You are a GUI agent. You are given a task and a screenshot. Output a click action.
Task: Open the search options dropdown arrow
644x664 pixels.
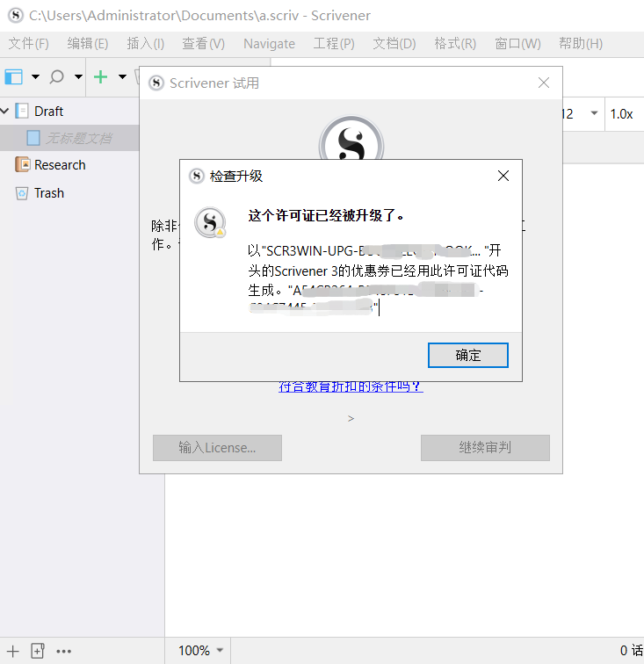point(78,77)
